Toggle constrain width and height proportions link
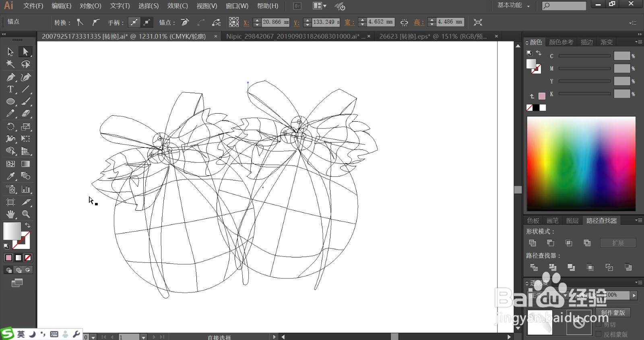 coord(404,22)
